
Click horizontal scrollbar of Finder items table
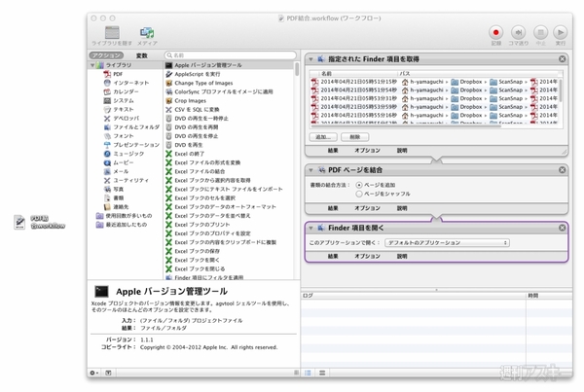pyautogui.click(x=406, y=125)
